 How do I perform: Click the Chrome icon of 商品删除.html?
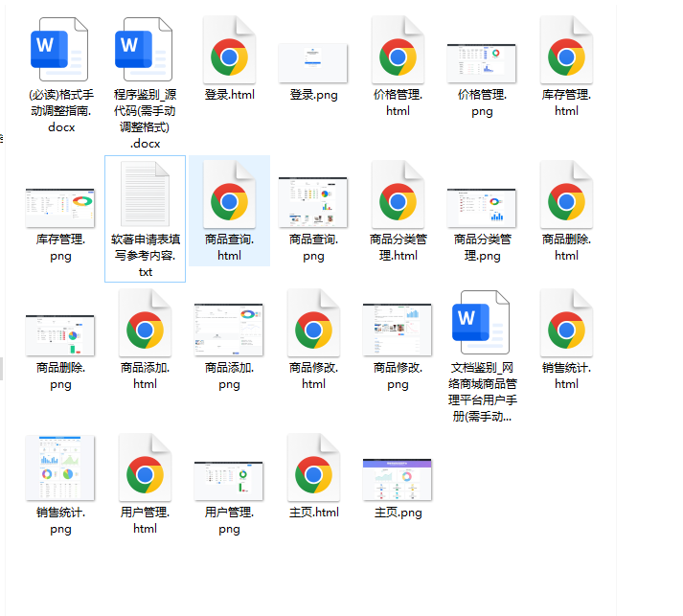click(x=566, y=194)
